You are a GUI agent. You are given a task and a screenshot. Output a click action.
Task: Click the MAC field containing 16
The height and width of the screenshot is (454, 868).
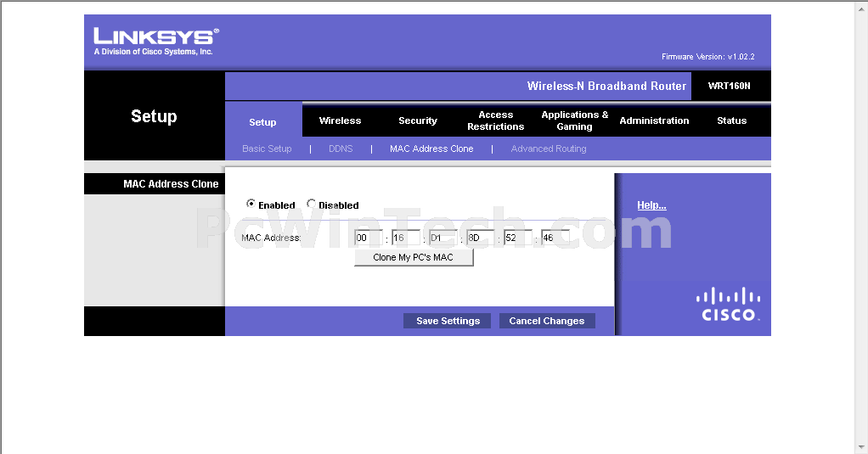[x=406, y=238]
